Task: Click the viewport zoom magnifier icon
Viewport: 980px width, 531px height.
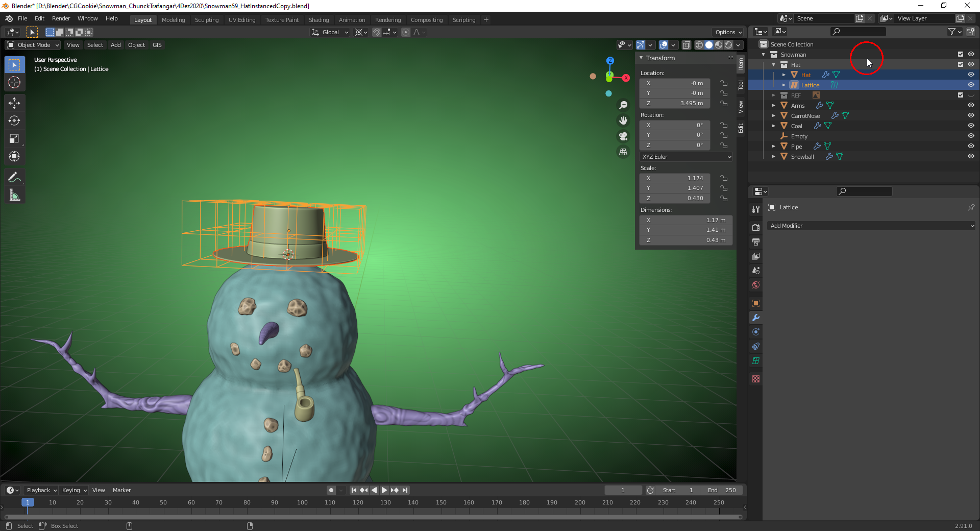Action: coord(623,105)
